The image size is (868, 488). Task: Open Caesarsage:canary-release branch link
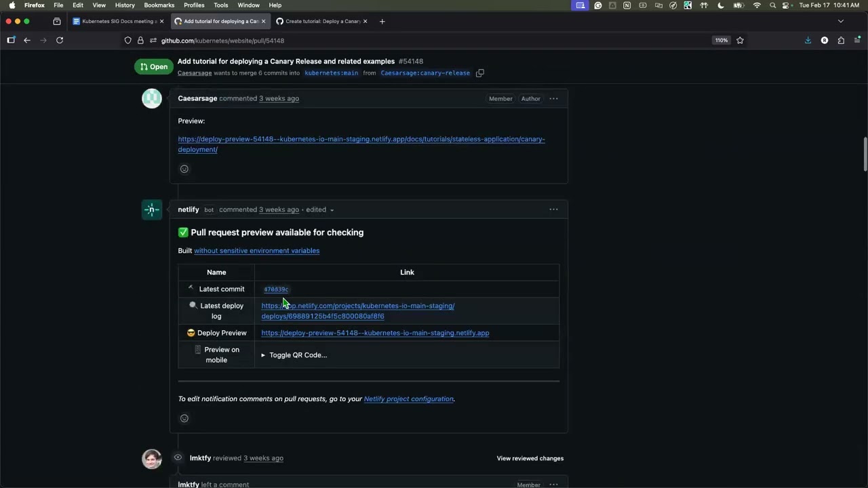pos(425,73)
